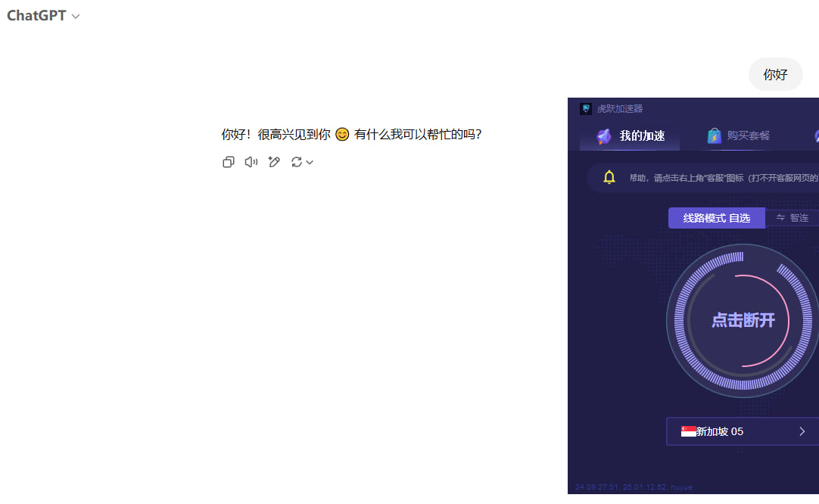Viewport: 819px width, 504px height.
Task: Click the 虎跃加速器 window title
Action: pos(619,109)
